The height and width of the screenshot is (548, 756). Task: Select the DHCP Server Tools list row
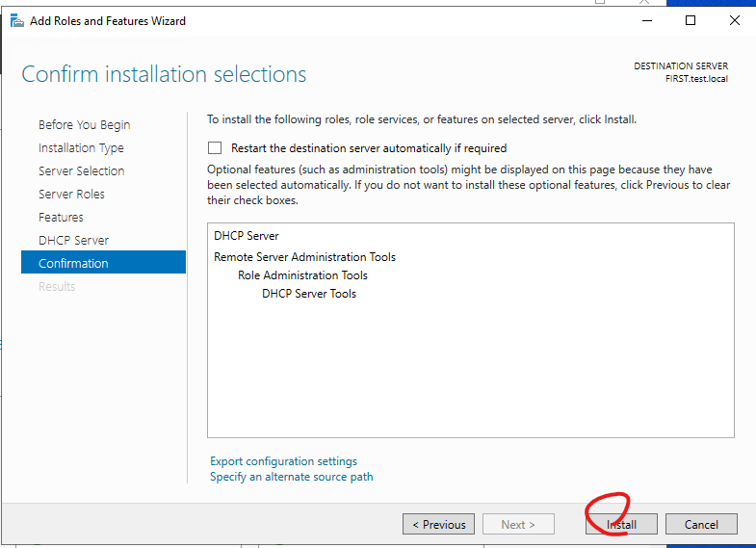(x=309, y=294)
